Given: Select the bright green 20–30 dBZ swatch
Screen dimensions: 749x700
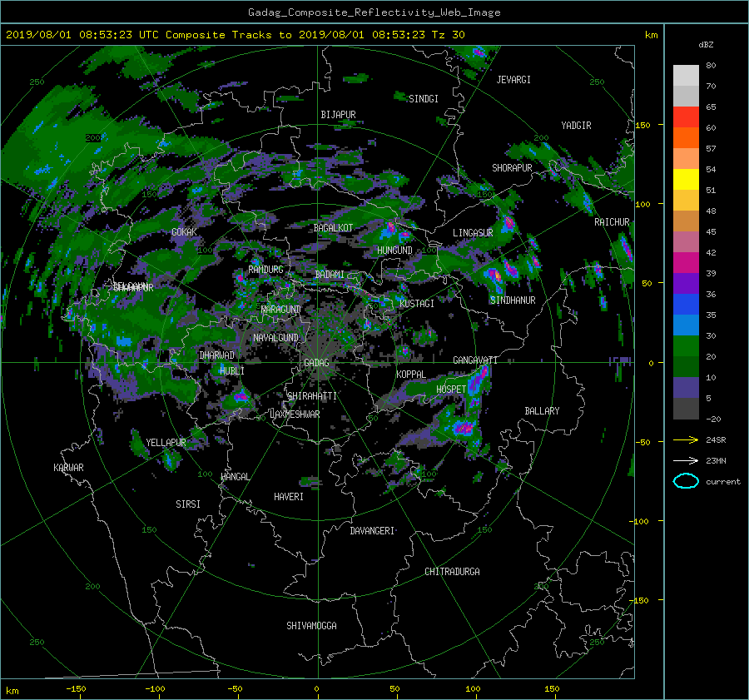Looking at the screenshot, I should [686, 346].
